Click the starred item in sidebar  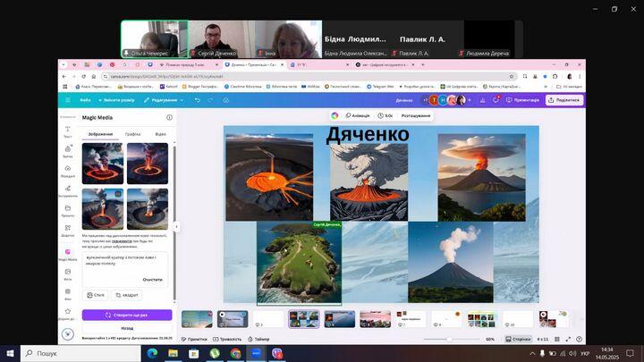[x=68, y=314]
